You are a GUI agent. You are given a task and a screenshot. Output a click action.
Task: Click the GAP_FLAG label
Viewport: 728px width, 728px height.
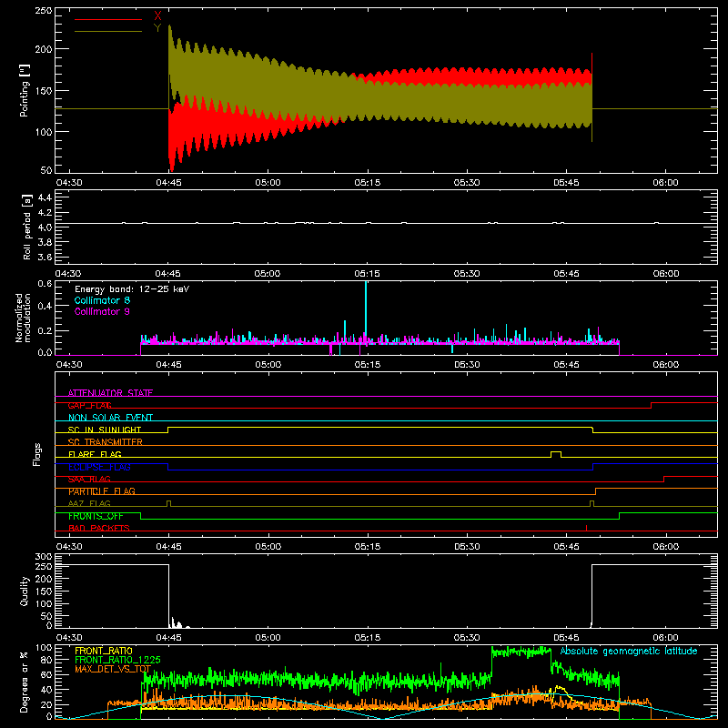tap(89, 405)
